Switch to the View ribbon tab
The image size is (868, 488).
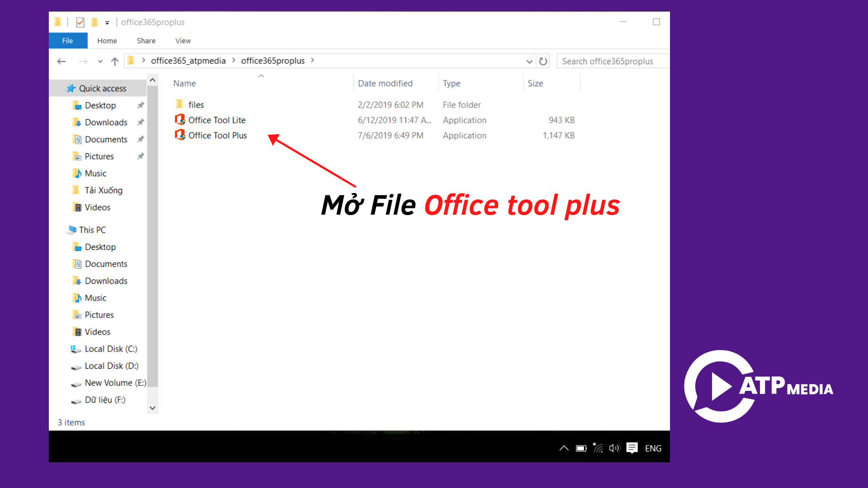[183, 41]
